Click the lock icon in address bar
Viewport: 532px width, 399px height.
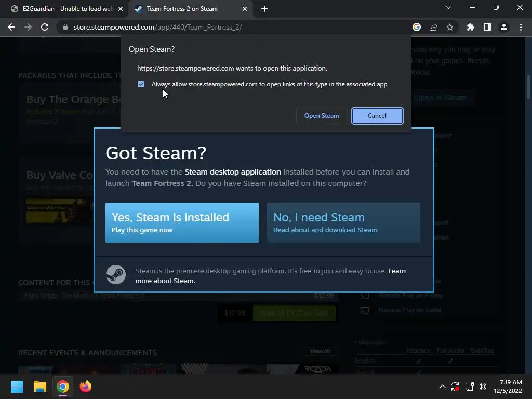pyautogui.click(x=65, y=27)
